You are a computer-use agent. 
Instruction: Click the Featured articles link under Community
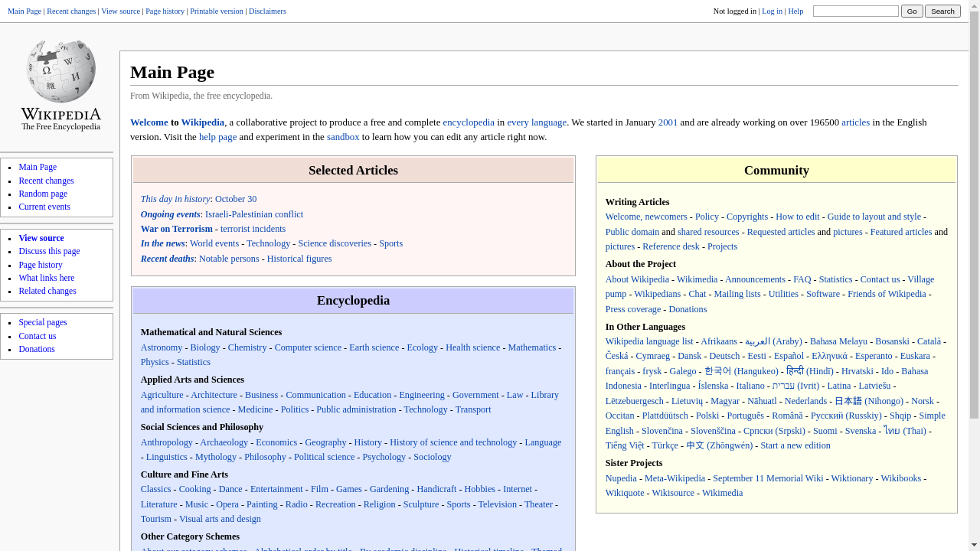[x=901, y=231]
